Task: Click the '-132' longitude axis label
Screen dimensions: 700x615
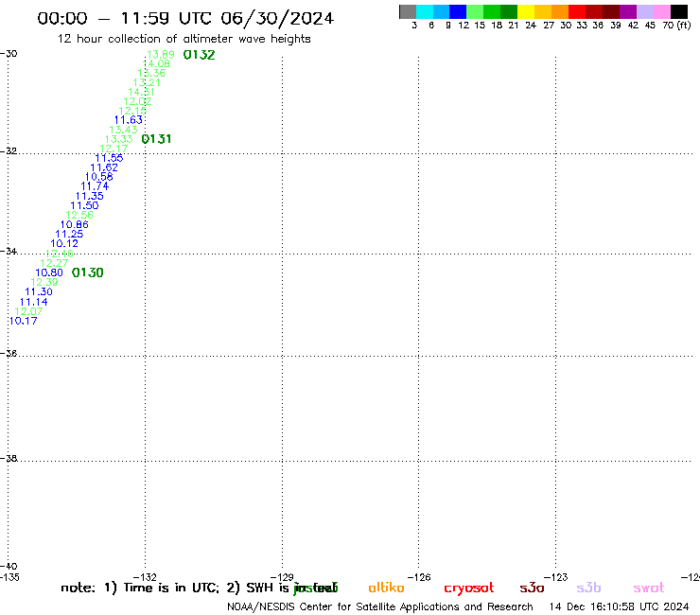Action: pyautogui.click(x=145, y=577)
